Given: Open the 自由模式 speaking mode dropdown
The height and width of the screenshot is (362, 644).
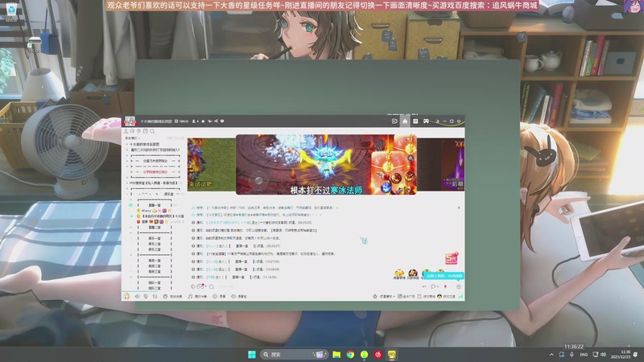Looking at the screenshot, I should [132, 138].
